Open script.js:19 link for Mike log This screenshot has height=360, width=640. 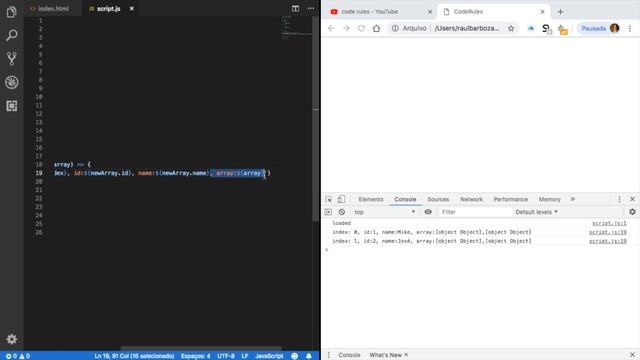point(607,232)
